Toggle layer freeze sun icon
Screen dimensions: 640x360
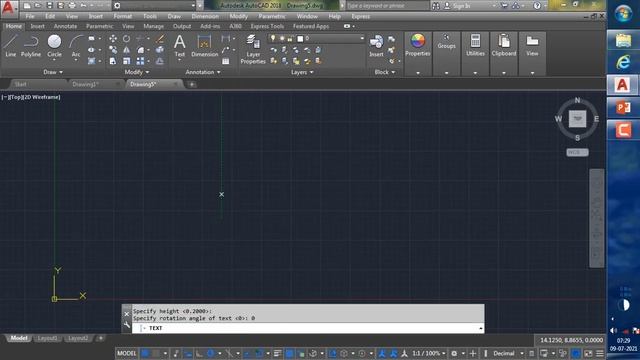[x=282, y=38]
